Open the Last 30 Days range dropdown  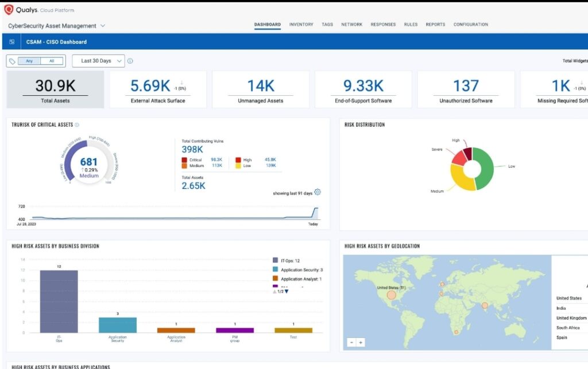pos(98,61)
